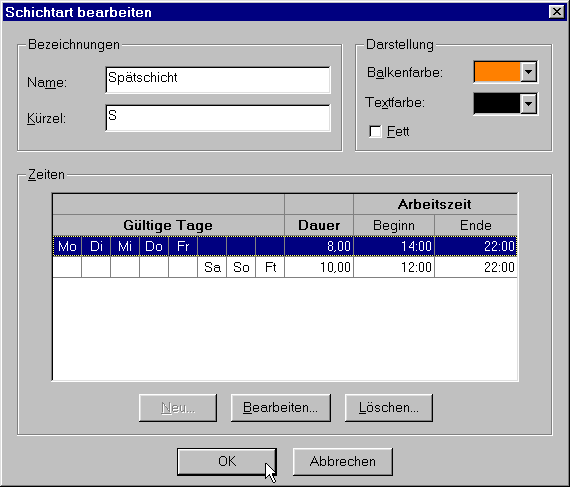Click the Ende column header
Viewport: 570px width, 487px height.
coord(476,225)
